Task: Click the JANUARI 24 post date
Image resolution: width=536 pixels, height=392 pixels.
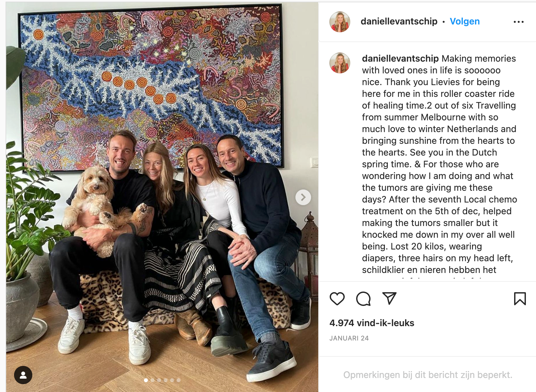Action: tap(349, 338)
